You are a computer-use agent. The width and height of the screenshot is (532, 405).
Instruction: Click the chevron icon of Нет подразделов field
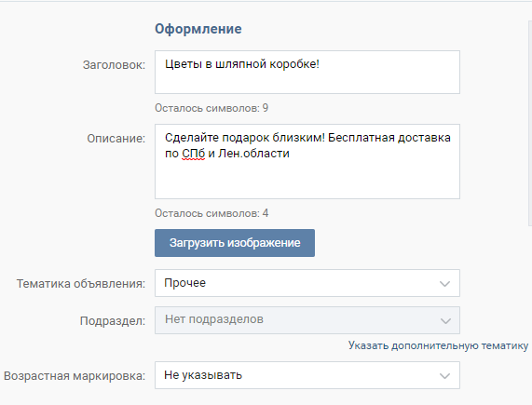445,320
